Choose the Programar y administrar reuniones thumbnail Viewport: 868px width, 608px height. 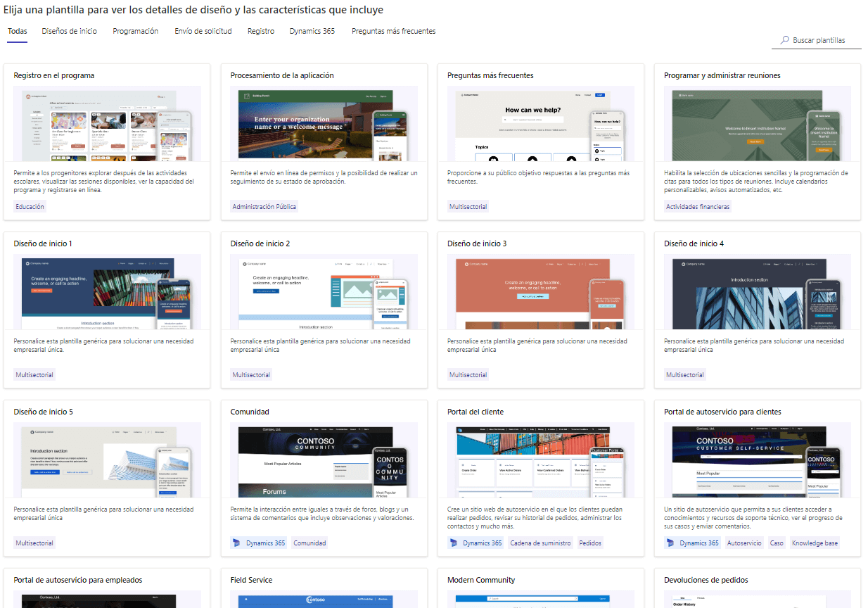tap(758, 124)
